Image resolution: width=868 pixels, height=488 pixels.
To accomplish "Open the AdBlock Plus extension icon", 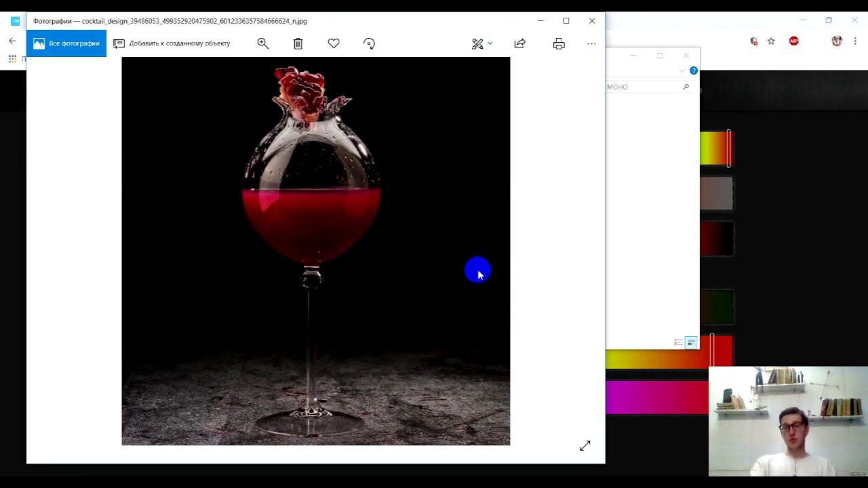I will tap(794, 41).
